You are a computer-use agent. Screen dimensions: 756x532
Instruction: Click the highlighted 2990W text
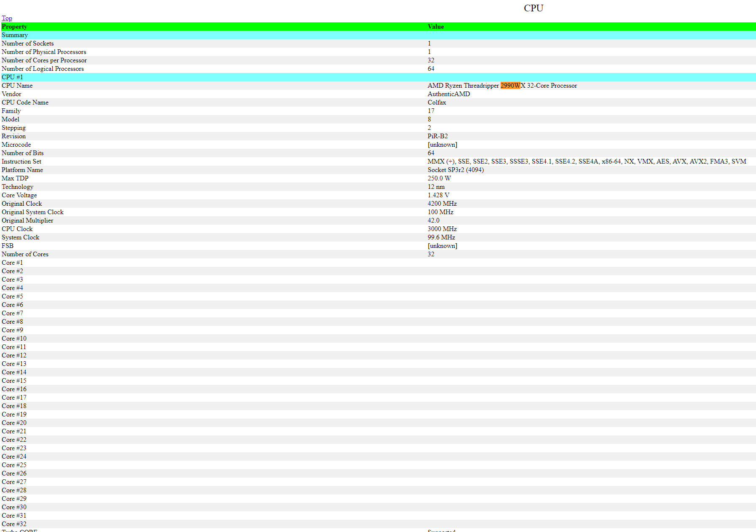[x=510, y=86]
